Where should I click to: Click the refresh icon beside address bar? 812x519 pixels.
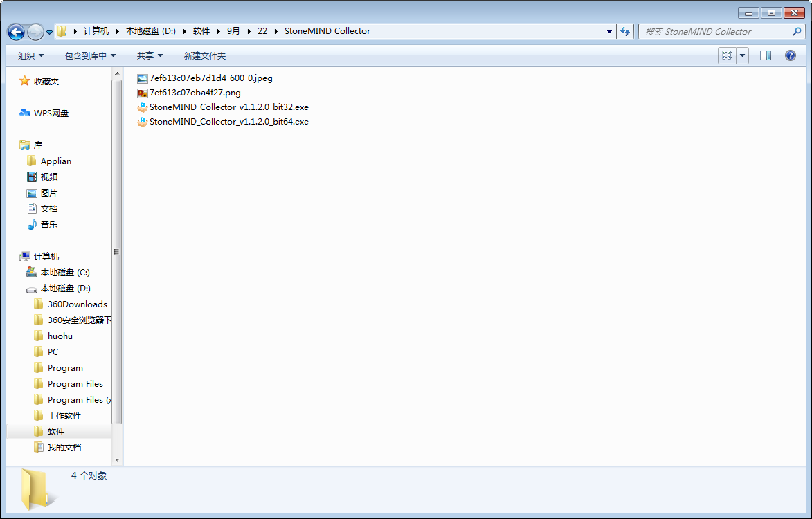[625, 31]
